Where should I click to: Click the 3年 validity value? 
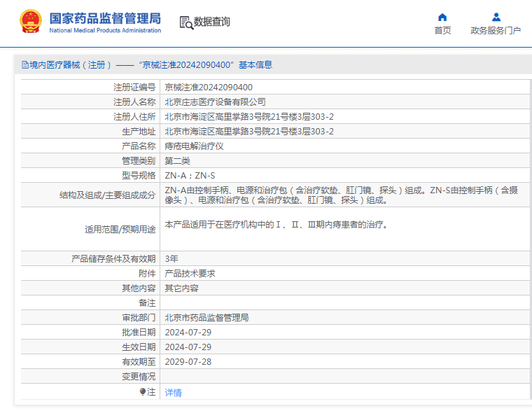pyautogui.click(x=171, y=259)
